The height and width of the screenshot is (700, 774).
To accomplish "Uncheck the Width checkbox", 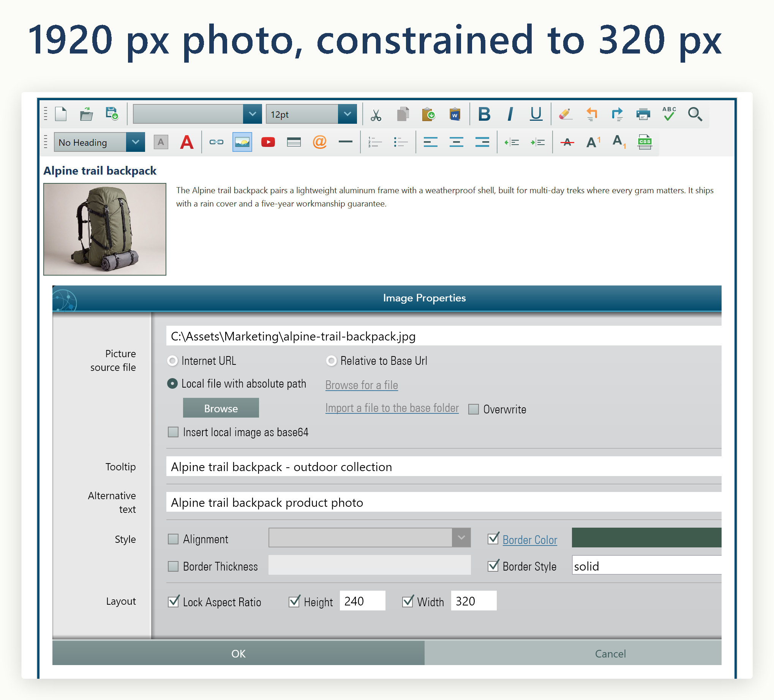I will point(408,601).
